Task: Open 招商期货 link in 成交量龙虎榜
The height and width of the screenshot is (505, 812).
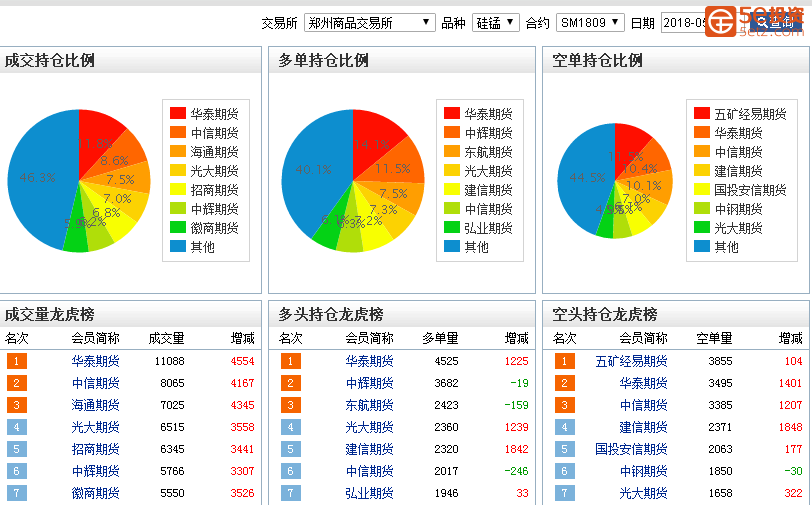Action: tap(95, 449)
